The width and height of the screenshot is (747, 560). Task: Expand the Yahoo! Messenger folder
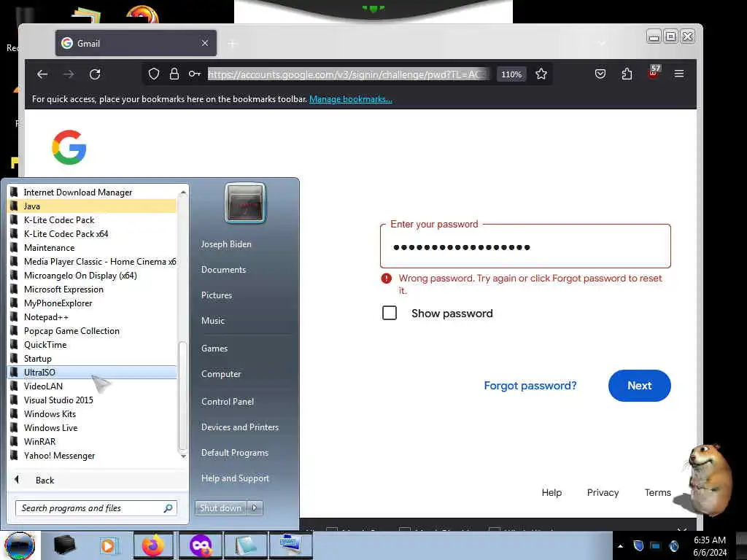(x=93, y=455)
